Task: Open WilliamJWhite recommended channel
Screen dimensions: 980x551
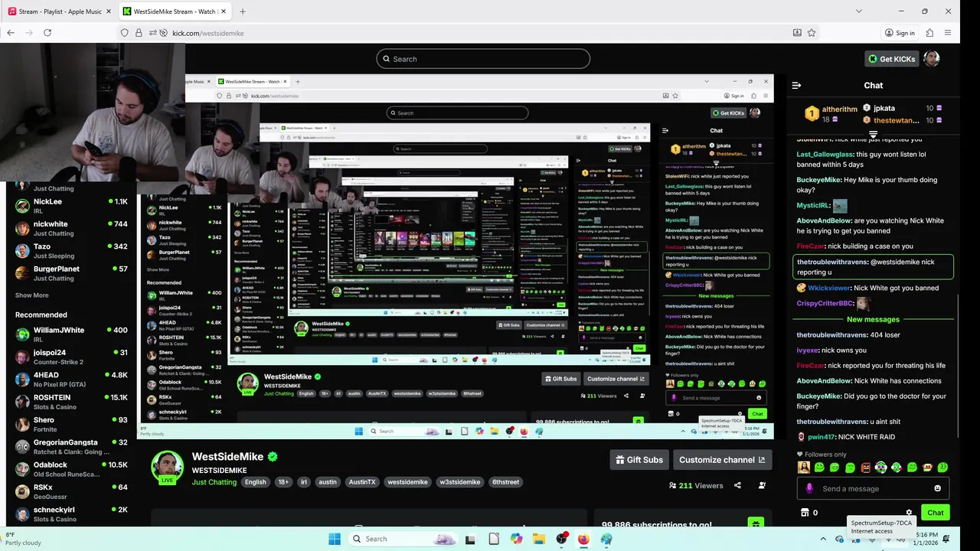Action: tap(70, 334)
